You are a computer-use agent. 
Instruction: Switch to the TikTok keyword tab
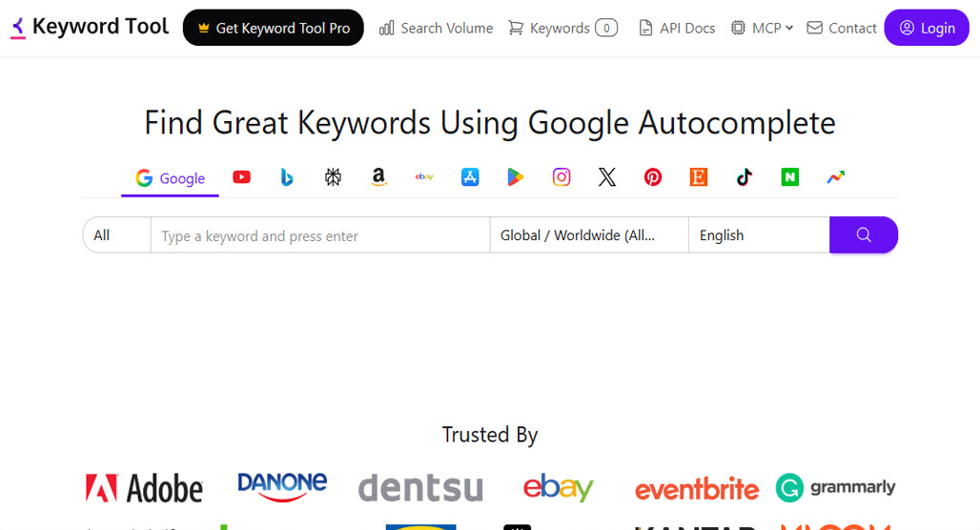(x=744, y=177)
